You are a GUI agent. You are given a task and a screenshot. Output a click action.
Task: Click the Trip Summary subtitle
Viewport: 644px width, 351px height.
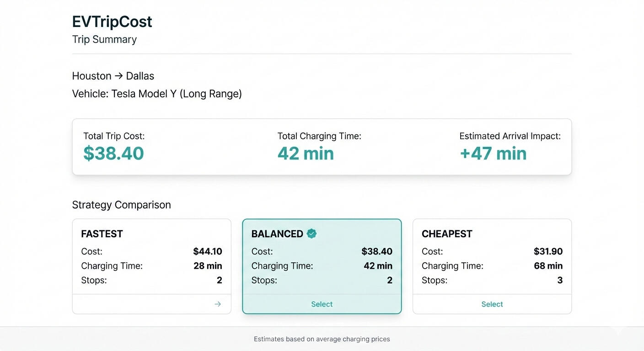(104, 39)
